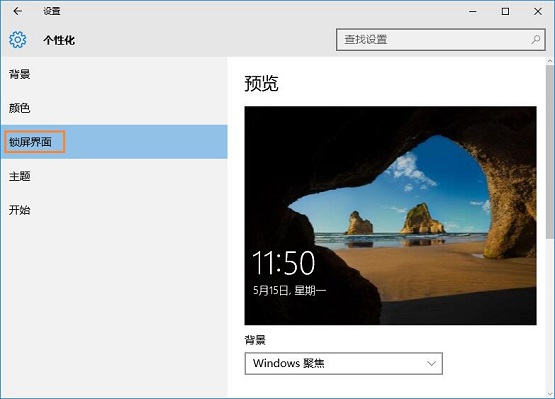The height and width of the screenshot is (399, 555).
Task: Click the 个性化 page title
Action: (59, 40)
